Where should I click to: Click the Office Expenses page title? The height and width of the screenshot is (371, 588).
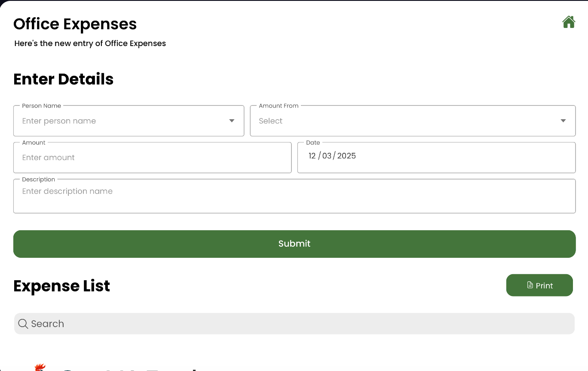[75, 24]
